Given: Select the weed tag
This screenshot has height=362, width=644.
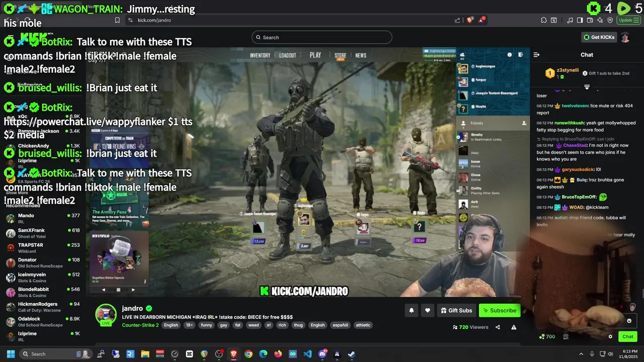Looking at the screenshot, I should point(254,325).
